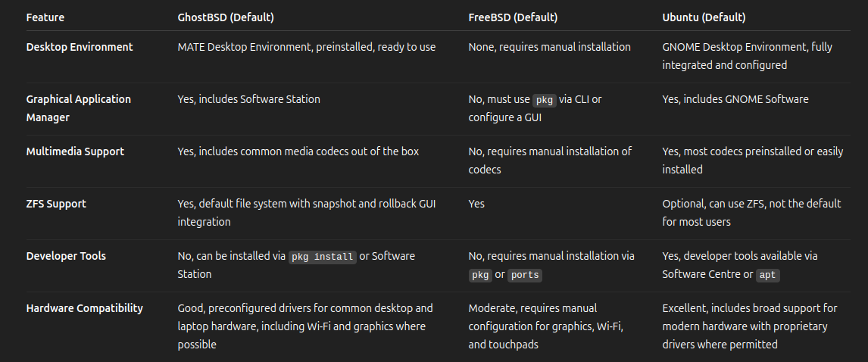The image size is (868, 362).
Task: Select the GhostBSD (Default) column header
Action: pos(226,17)
